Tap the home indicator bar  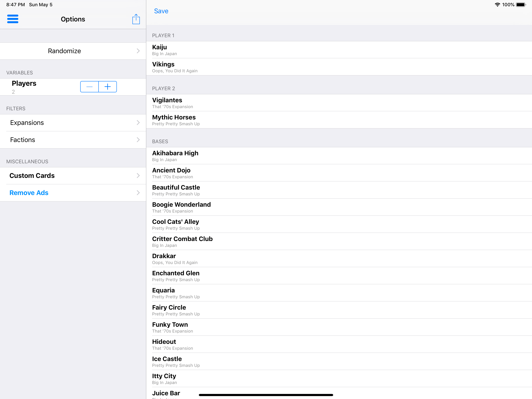pos(266,395)
